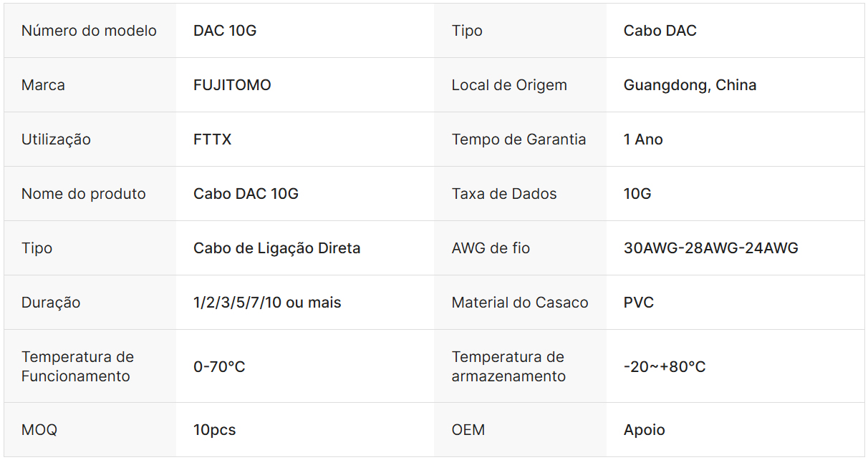Viewport: 868px width, 460px height.
Task: Click the "Tempo de Garantia" label
Action: point(519,140)
